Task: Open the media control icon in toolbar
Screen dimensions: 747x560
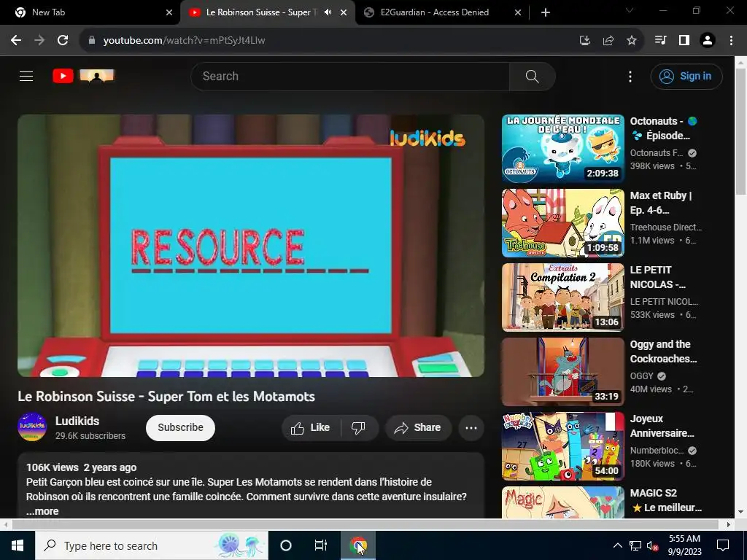Action: [x=661, y=41]
